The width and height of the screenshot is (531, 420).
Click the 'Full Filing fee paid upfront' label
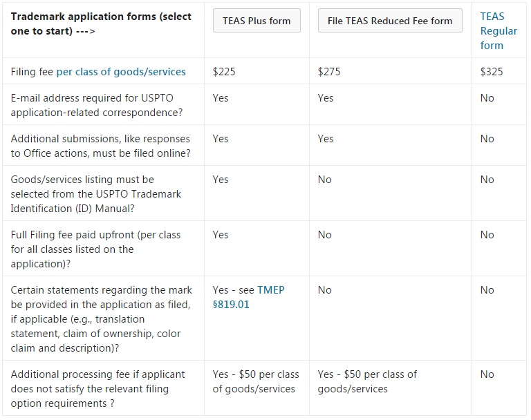point(95,249)
